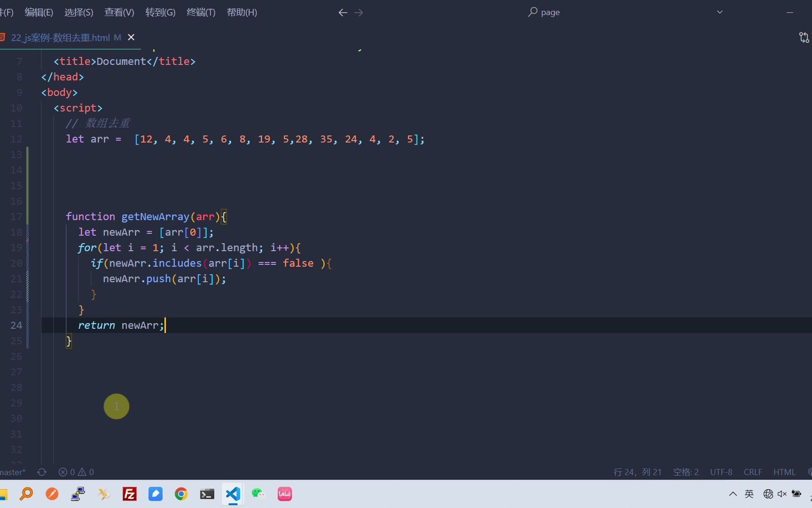Click the <body> tag line
This screenshot has width=812, height=508.
(x=59, y=93)
